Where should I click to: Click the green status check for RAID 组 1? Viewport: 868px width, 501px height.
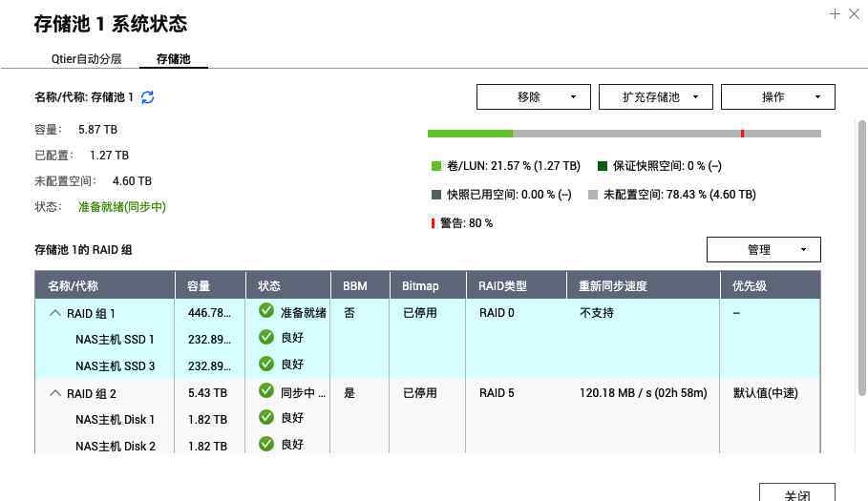pos(266,311)
